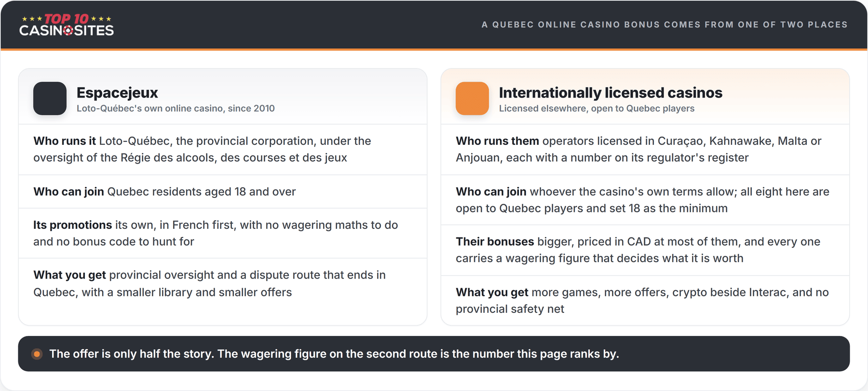
Task: Click the orange Internationally licensed casinos icon
Action: tap(472, 98)
